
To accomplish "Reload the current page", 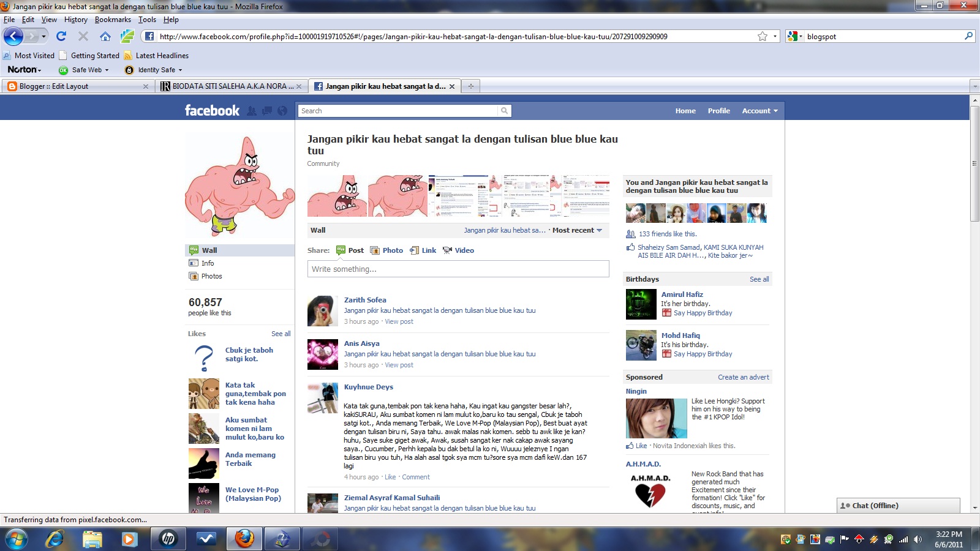I will (61, 36).
